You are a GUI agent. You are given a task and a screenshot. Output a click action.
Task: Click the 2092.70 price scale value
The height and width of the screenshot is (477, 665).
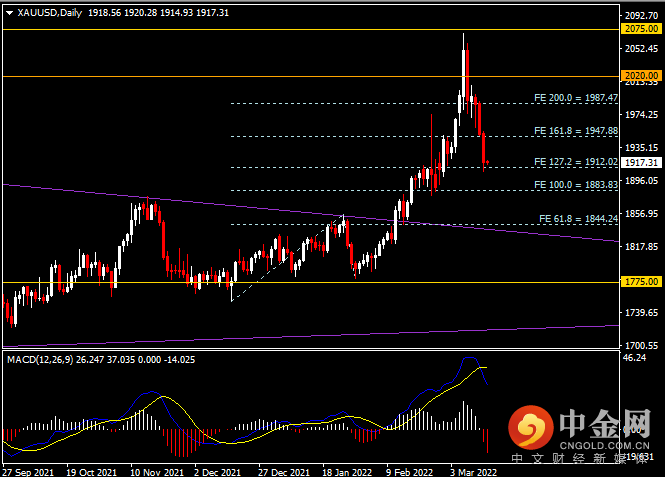(x=641, y=16)
